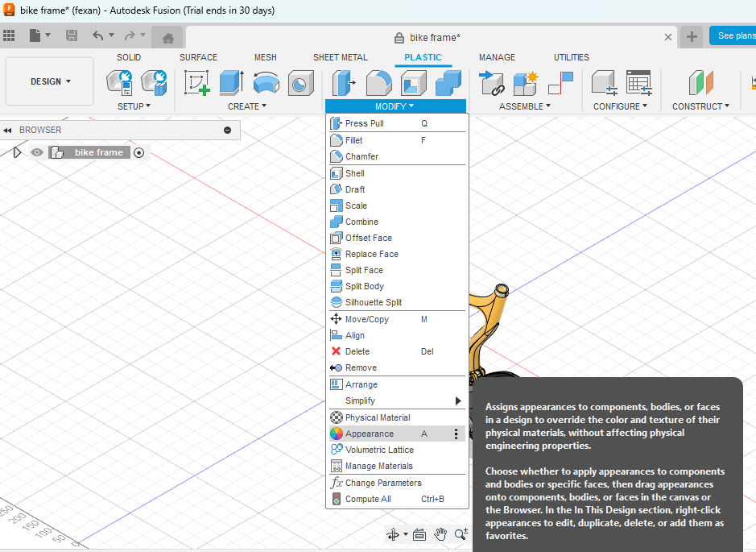The height and width of the screenshot is (552, 756).
Task: Click the See plans button
Action: pyautogui.click(x=733, y=35)
